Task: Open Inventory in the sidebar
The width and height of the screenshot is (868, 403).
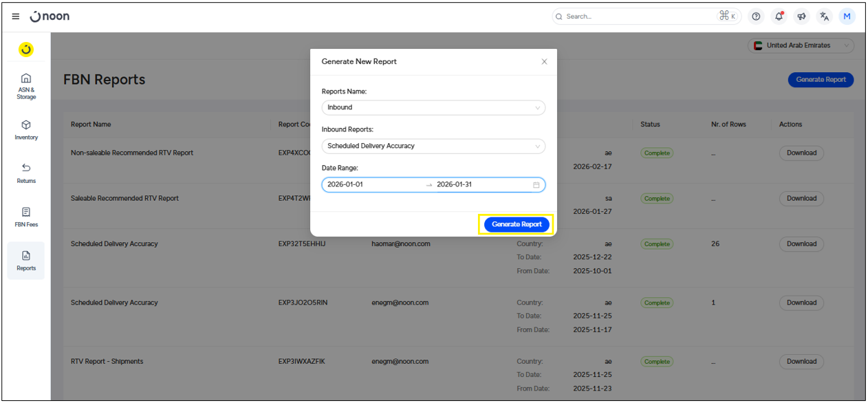Action: point(26,129)
